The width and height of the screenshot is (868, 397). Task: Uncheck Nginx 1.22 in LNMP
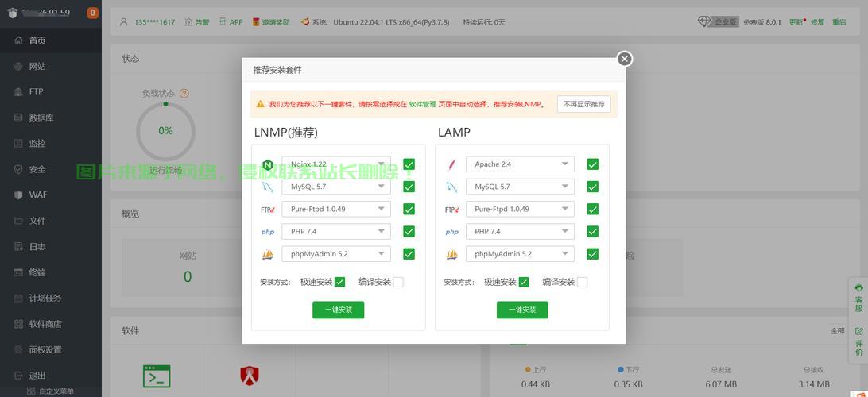click(409, 164)
